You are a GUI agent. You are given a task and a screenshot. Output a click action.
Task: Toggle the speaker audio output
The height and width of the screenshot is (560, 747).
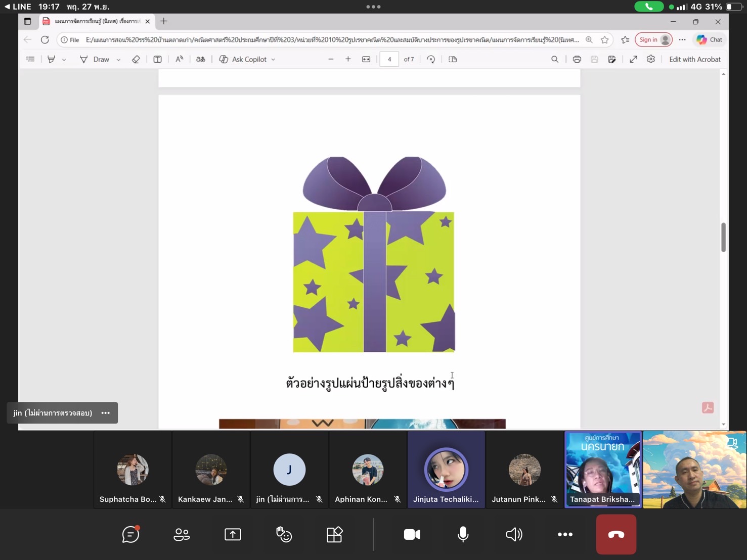pos(514,534)
